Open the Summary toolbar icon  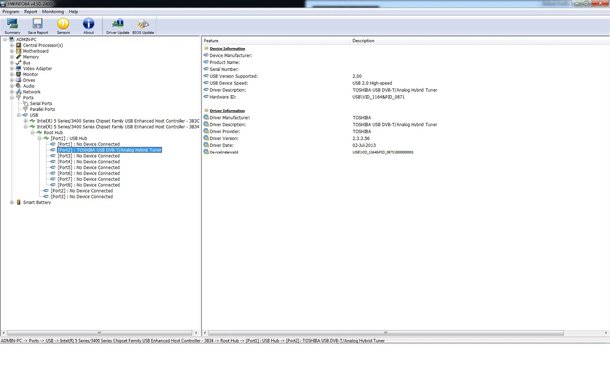(12, 25)
